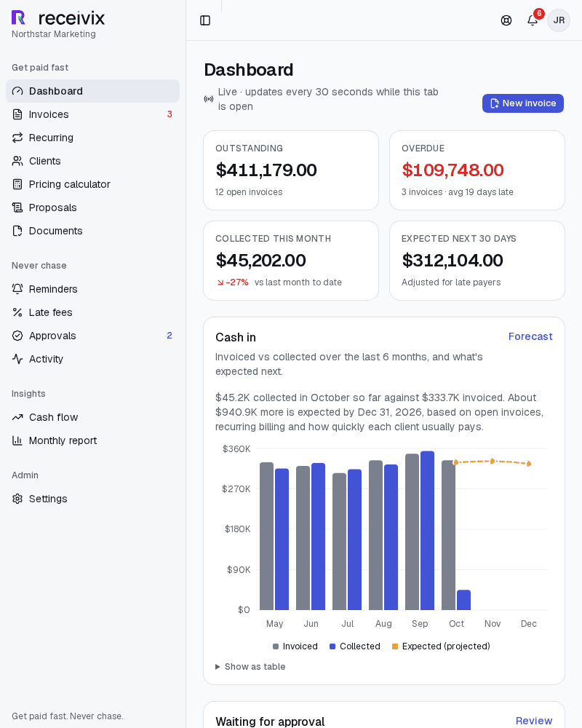
Task: Click the Monthly report chart icon
Action: pos(17,440)
